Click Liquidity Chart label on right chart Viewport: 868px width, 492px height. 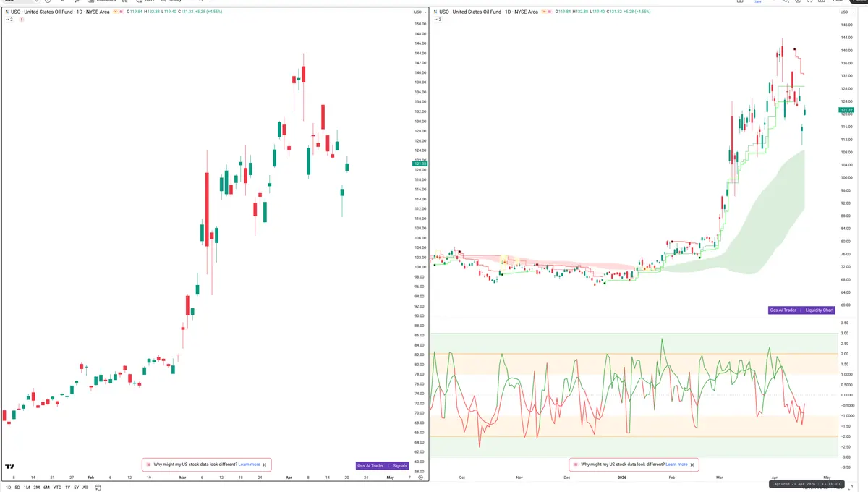tap(820, 310)
